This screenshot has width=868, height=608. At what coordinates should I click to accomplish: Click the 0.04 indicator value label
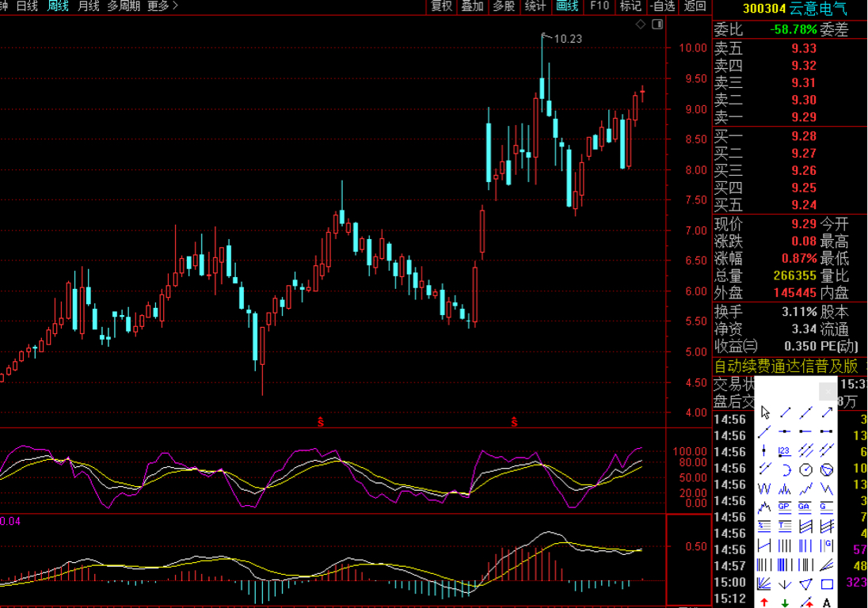point(10,521)
